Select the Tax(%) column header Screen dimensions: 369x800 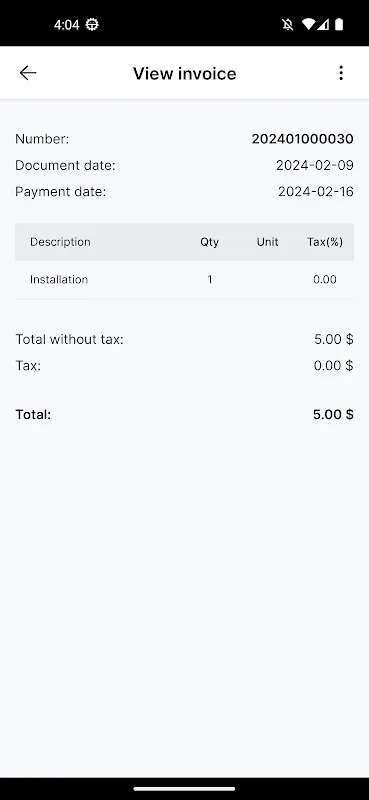click(325, 242)
